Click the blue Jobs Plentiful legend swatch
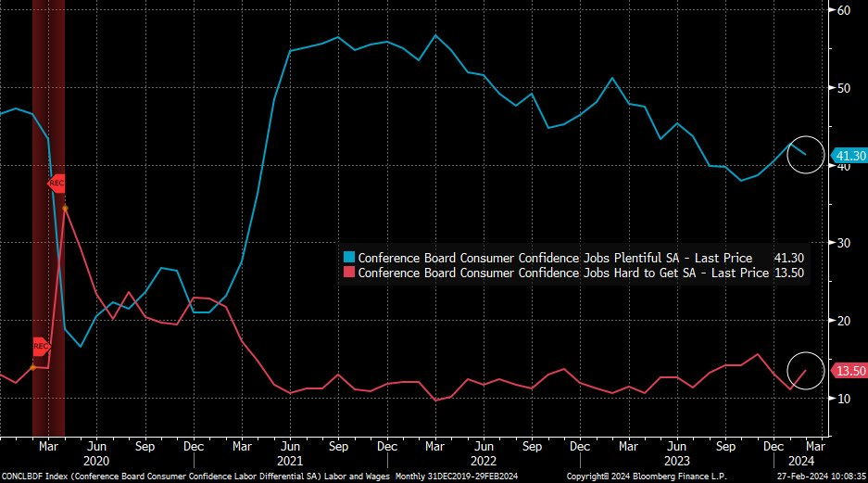Image resolution: width=868 pixels, height=483 pixels. point(349,257)
